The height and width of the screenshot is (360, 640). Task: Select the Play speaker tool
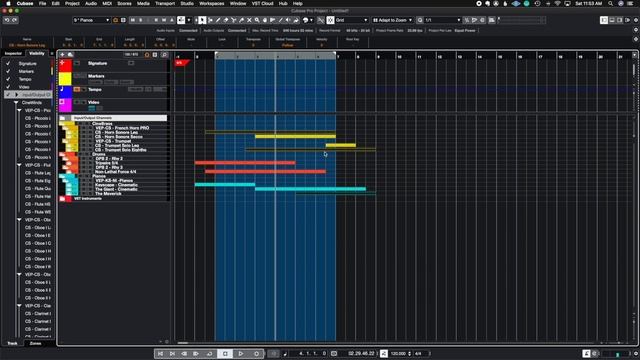[288, 20]
